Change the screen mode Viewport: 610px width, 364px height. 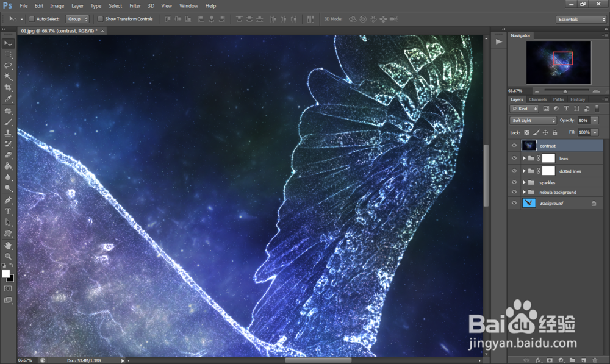[x=8, y=300]
